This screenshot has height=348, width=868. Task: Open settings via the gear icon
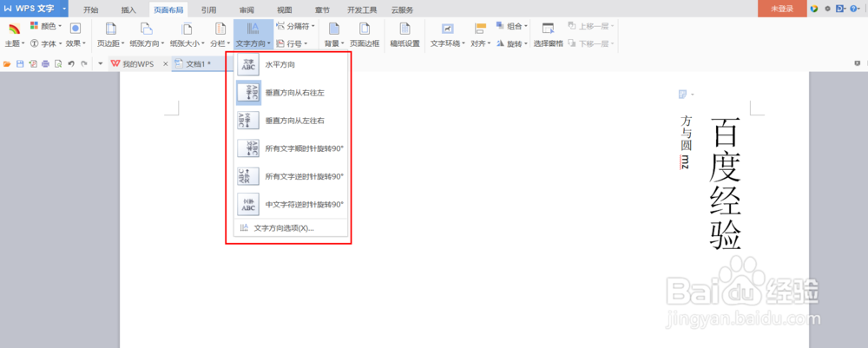[x=827, y=9]
